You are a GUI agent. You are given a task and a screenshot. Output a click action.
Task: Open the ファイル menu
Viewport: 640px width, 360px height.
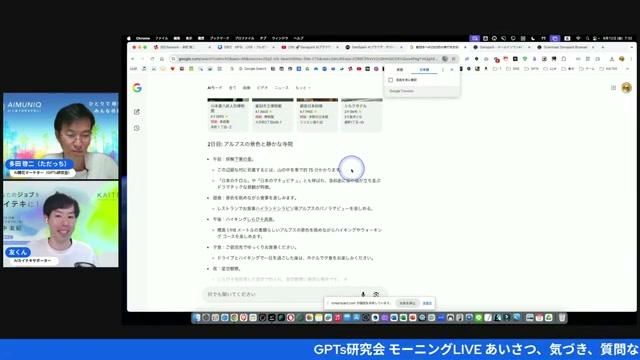tap(162, 38)
